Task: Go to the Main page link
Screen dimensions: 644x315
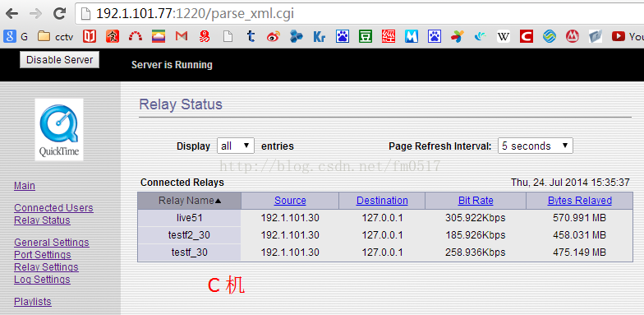Action: coord(25,186)
